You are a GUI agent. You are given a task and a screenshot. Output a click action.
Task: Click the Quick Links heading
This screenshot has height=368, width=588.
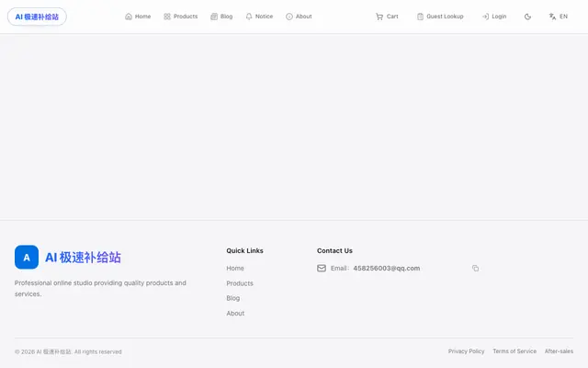[x=245, y=250]
